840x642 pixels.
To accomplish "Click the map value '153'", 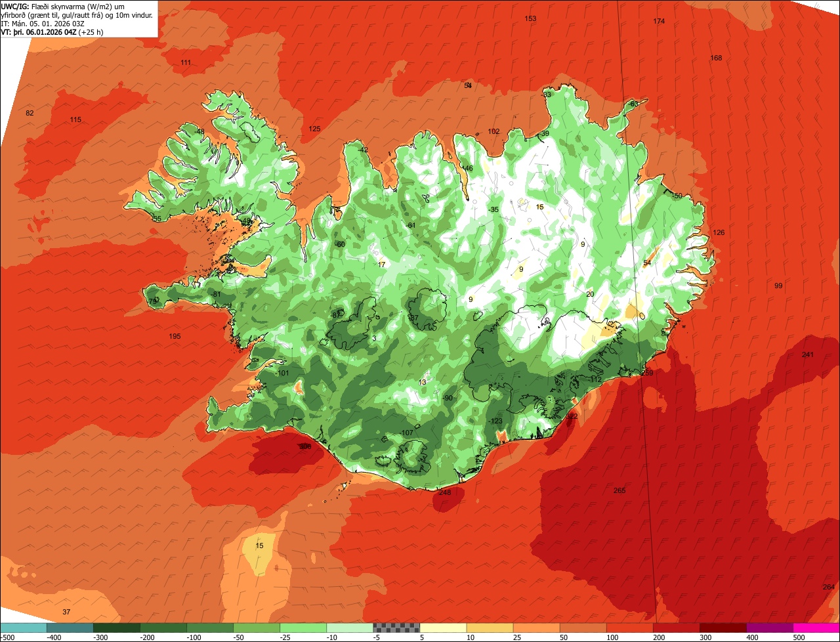I will pyautogui.click(x=531, y=18).
